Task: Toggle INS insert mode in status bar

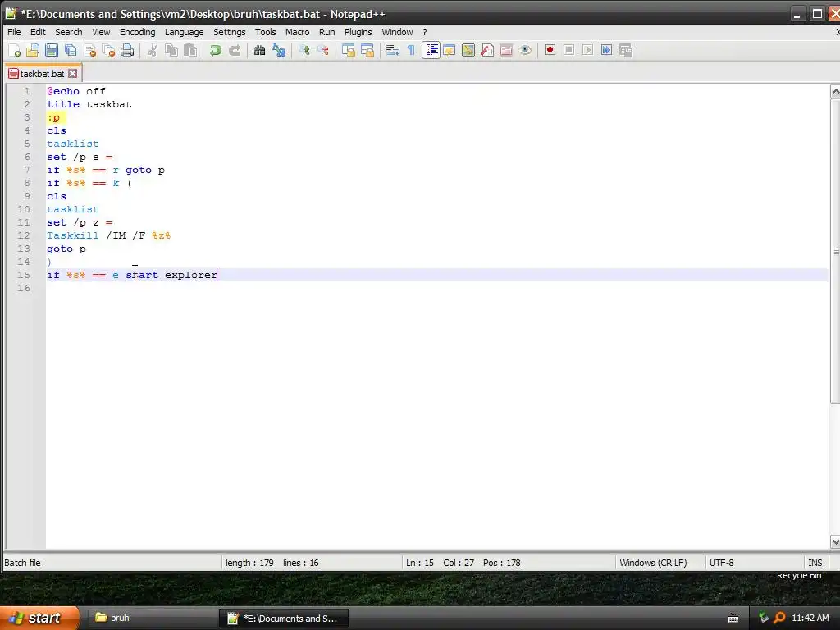Action: pos(815,563)
